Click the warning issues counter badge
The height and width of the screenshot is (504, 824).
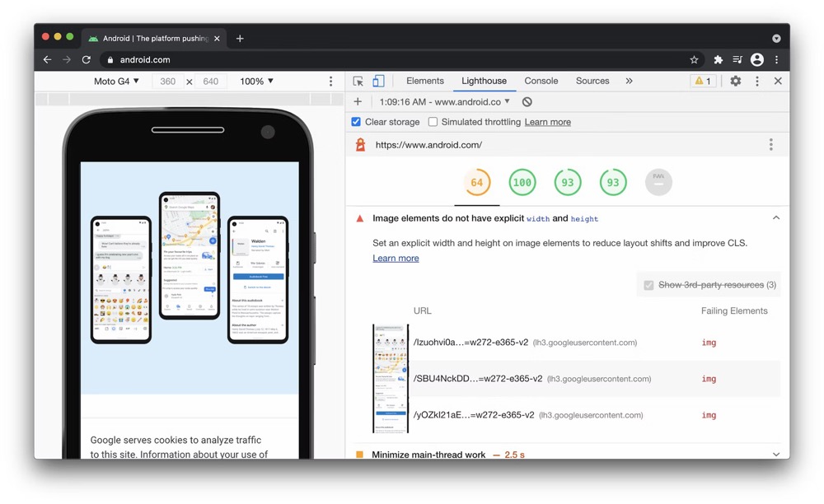coord(703,81)
